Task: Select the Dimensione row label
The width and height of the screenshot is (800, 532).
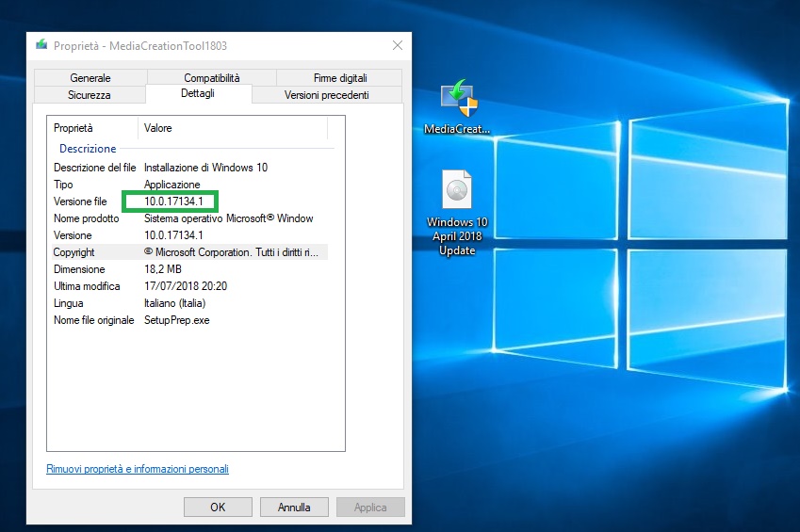Action: (79, 268)
